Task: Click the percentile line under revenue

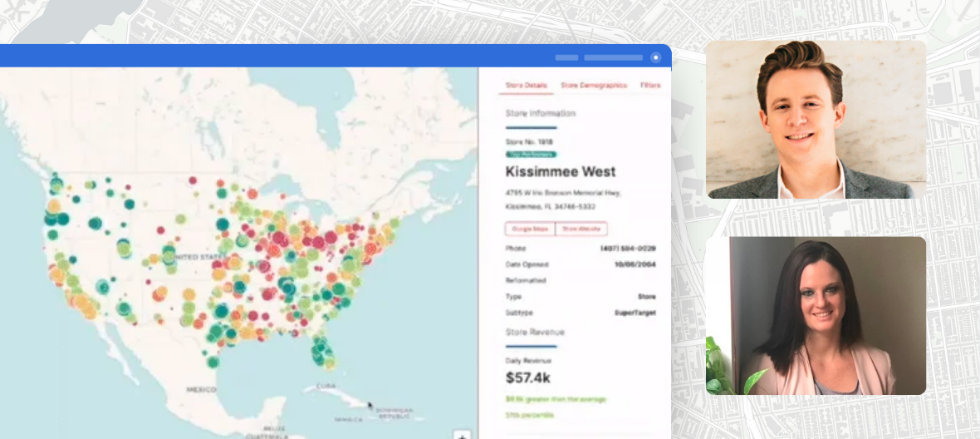Action: (529, 415)
